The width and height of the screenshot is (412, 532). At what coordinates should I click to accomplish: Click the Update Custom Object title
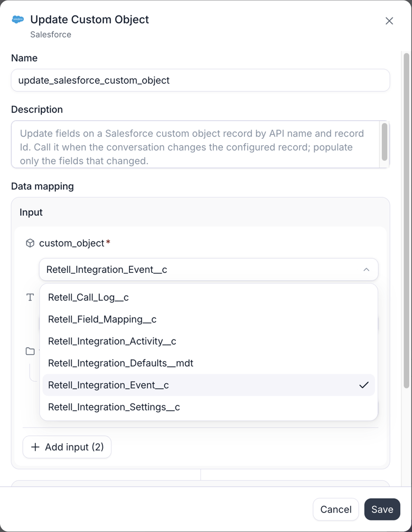click(x=90, y=20)
